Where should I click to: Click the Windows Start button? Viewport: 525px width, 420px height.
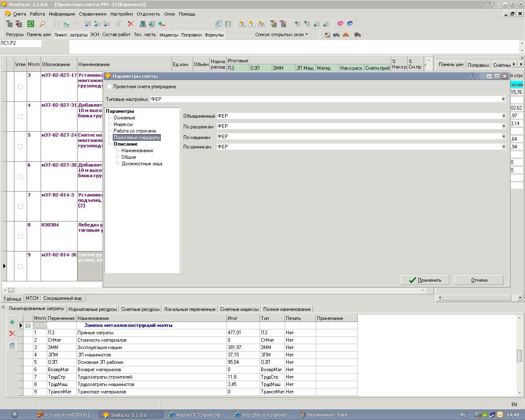pyautogui.click(x=15, y=415)
